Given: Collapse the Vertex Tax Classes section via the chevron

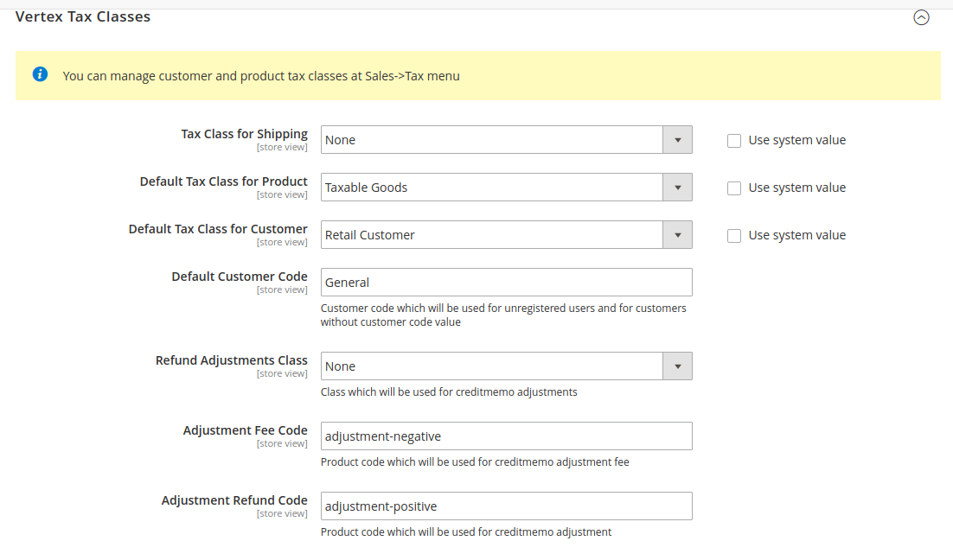Looking at the screenshot, I should pos(921,17).
